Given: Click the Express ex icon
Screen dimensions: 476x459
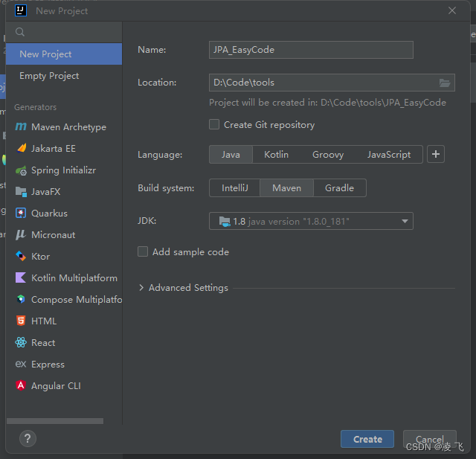Looking at the screenshot, I should point(21,364).
